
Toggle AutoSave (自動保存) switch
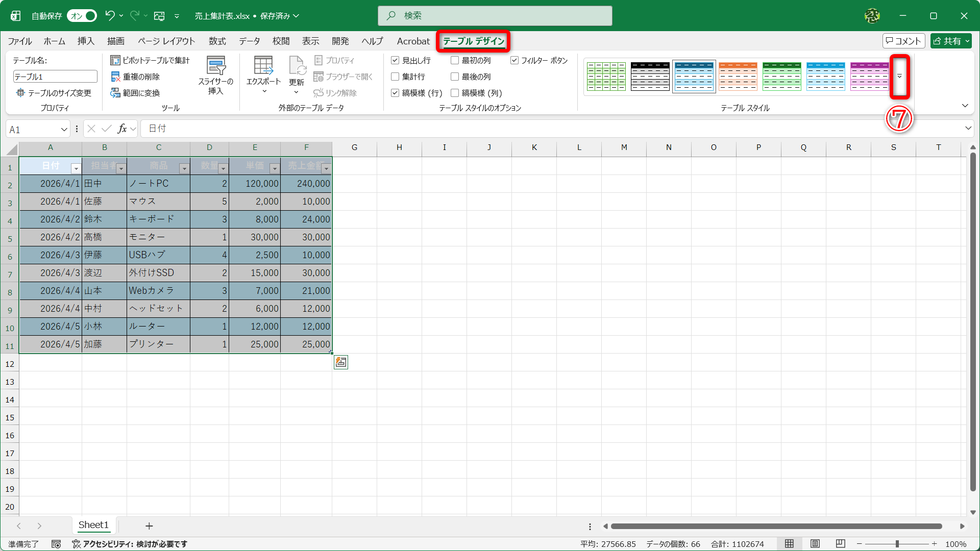(83, 16)
